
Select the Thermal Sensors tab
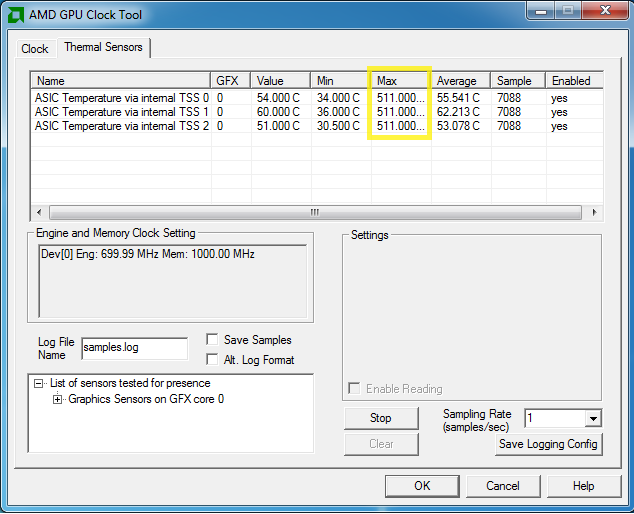104,47
